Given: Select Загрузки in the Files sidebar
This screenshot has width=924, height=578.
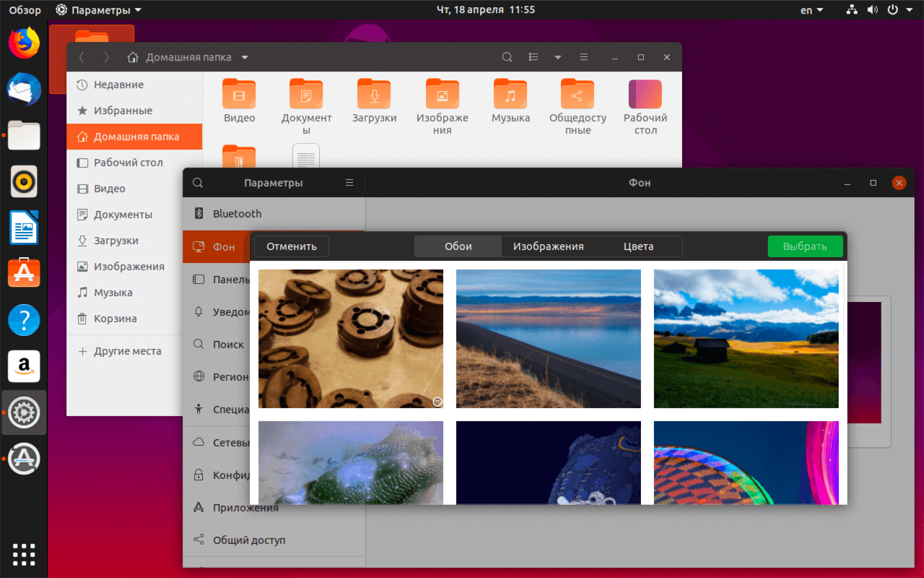Looking at the screenshot, I should tap(124, 241).
